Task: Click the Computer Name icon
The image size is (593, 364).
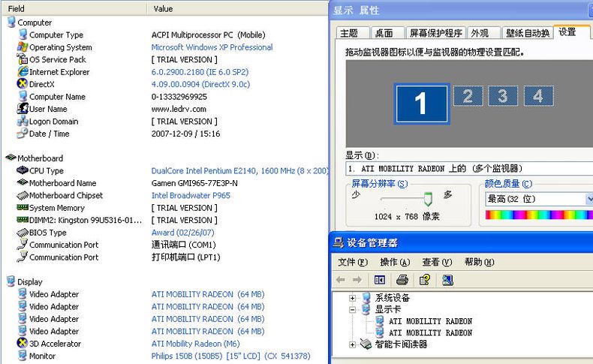Action: pyautogui.click(x=23, y=96)
